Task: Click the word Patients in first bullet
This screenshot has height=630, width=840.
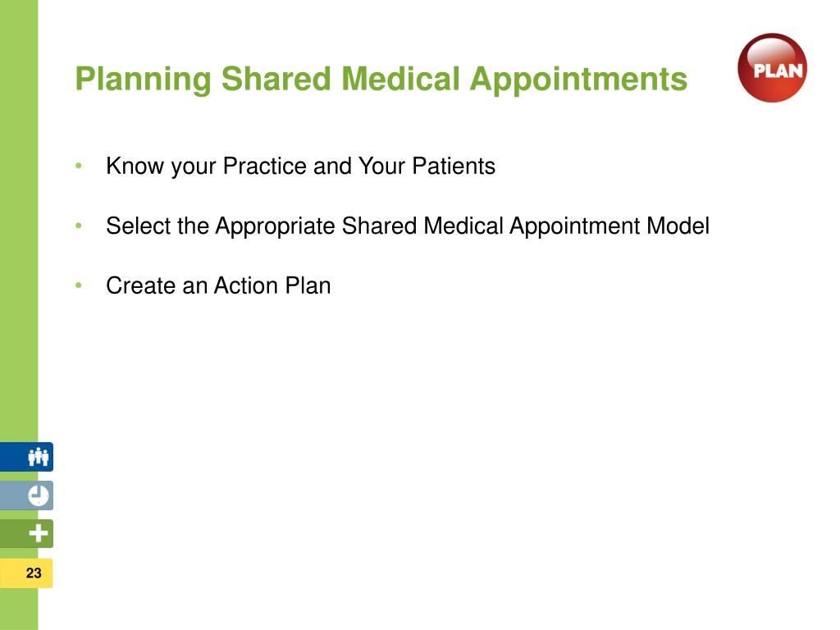Action: [454, 166]
